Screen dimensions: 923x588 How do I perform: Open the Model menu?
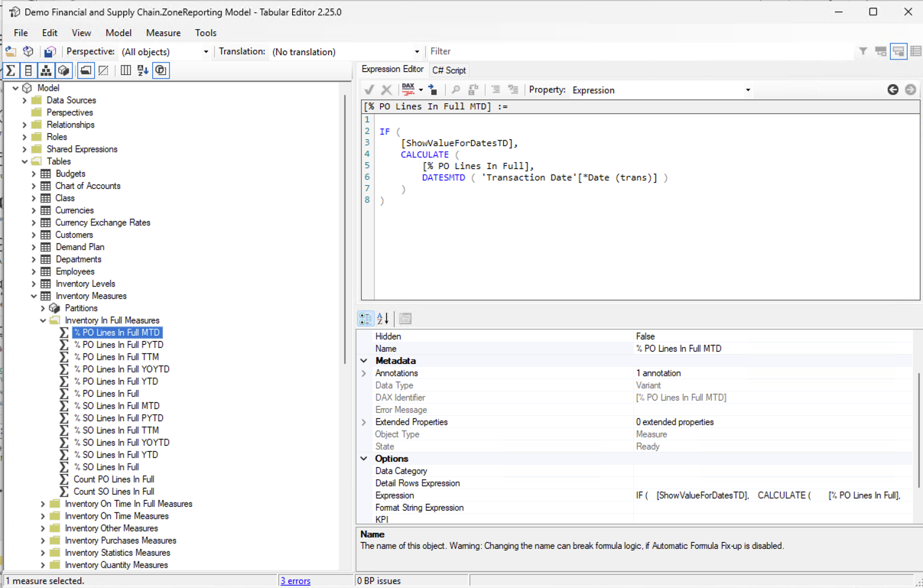[x=118, y=33]
